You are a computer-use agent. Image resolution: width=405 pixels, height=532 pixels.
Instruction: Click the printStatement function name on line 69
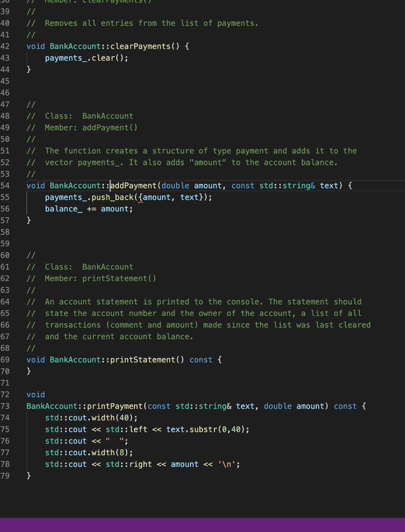click(143, 360)
